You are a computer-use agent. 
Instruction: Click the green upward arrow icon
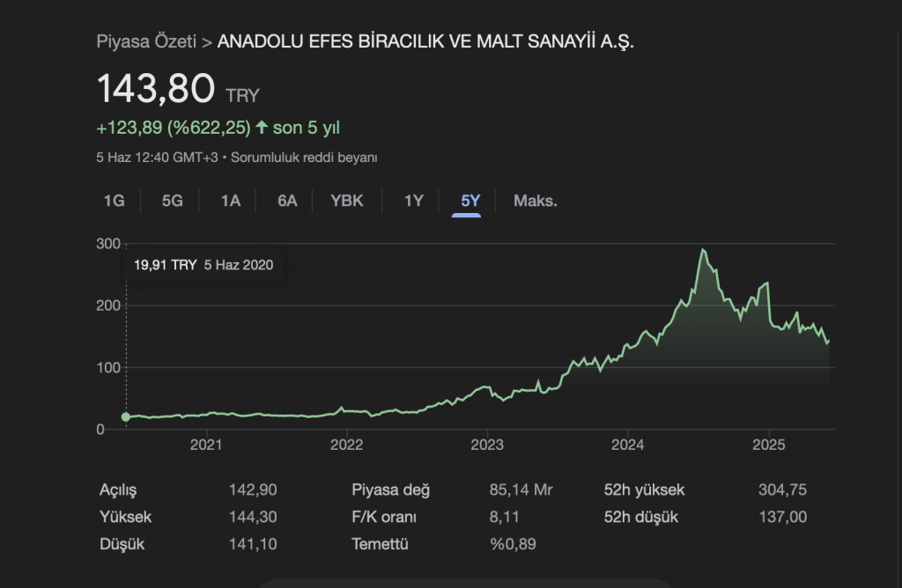[262, 128]
